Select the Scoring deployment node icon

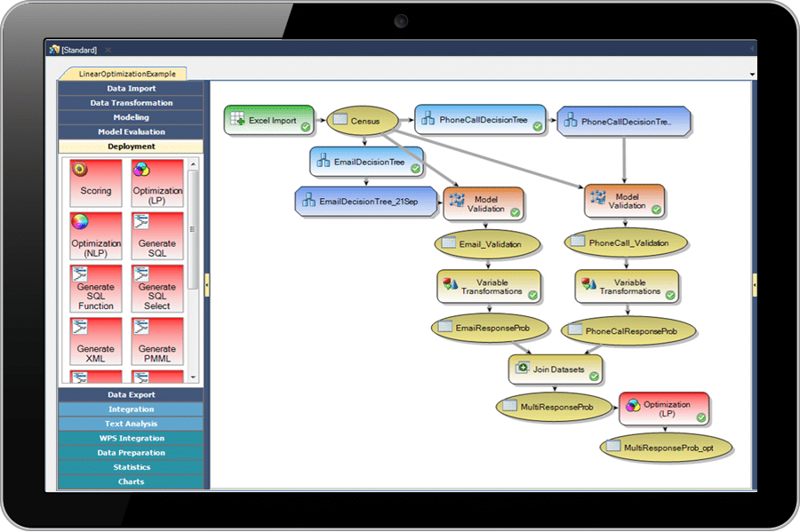click(x=96, y=184)
